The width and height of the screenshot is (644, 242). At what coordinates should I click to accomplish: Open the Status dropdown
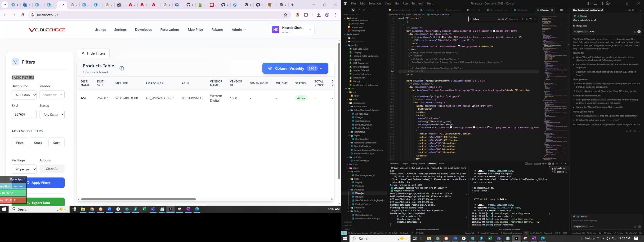(52, 115)
